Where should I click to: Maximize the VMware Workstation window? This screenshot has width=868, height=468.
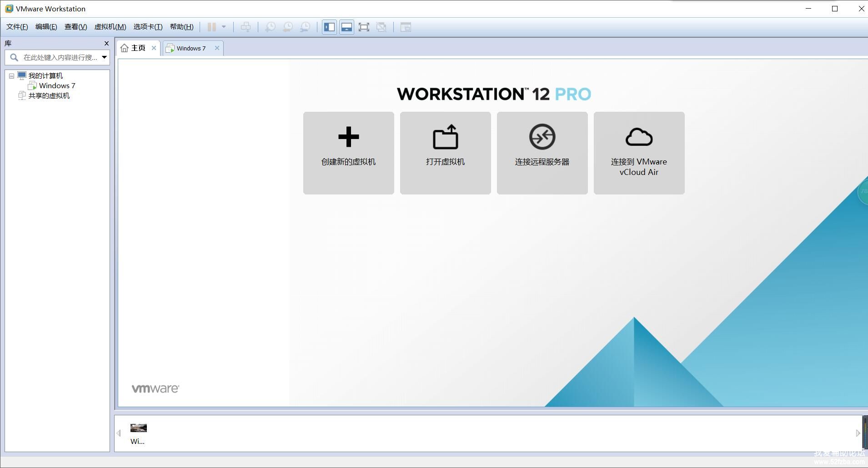(835, 9)
